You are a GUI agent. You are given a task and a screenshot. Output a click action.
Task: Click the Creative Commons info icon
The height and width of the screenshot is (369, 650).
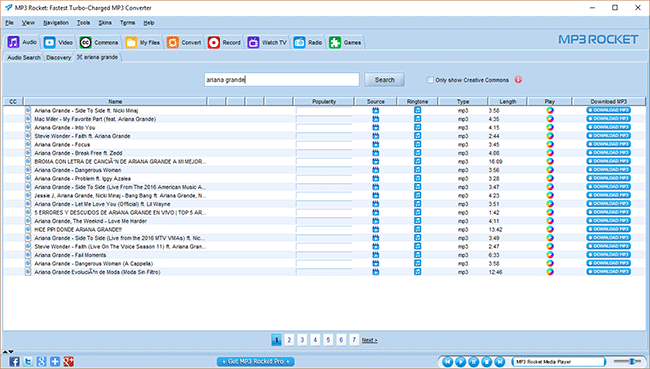tap(518, 80)
